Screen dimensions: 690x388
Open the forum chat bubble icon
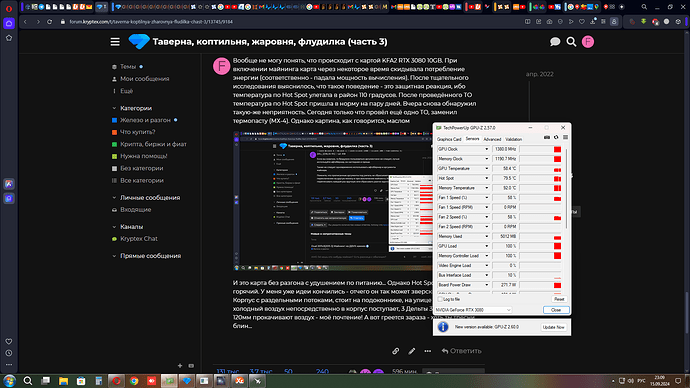555,42
